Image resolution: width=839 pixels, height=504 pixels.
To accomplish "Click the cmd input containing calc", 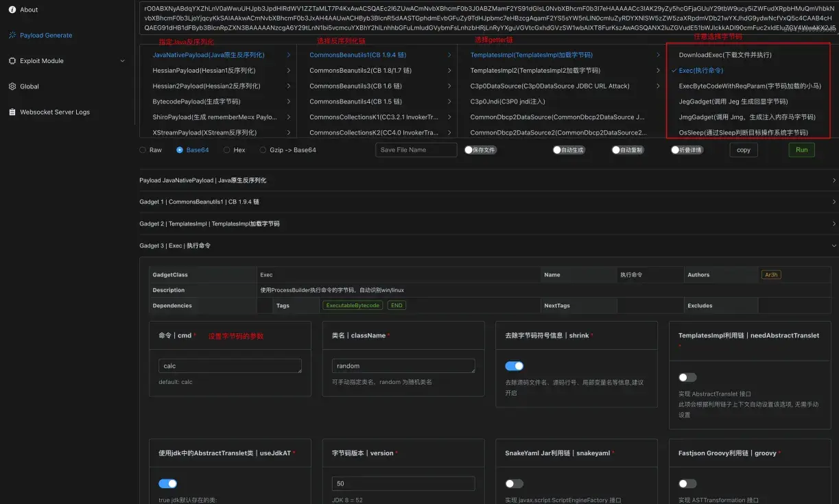I will pos(230,366).
